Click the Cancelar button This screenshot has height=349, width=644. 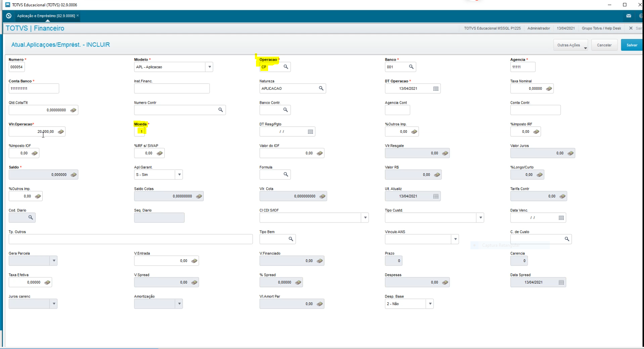click(604, 45)
